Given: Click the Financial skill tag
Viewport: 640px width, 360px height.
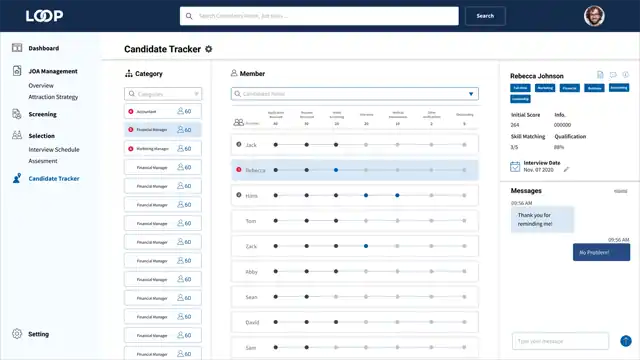Looking at the screenshot, I should pyautogui.click(x=569, y=88).
